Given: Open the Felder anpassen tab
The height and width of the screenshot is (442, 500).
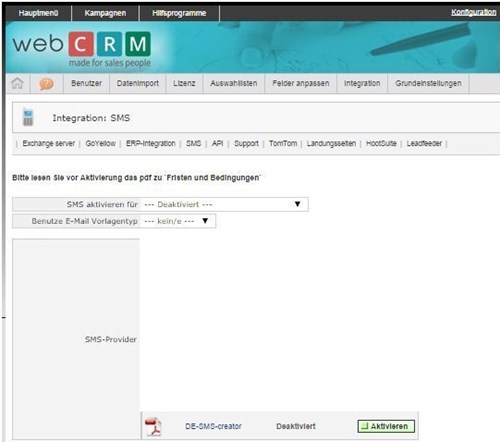Looking at the screenshot, I should (x=301, y=83).
